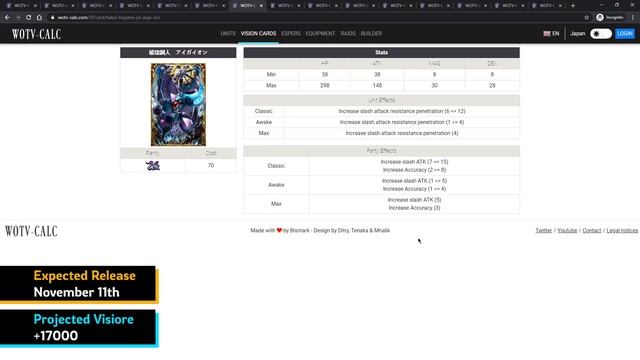Select 'Increase slash ATK (5)' text
Viewport: 640px width, 360px height.
pyautogui.click(x=414, y=200)
